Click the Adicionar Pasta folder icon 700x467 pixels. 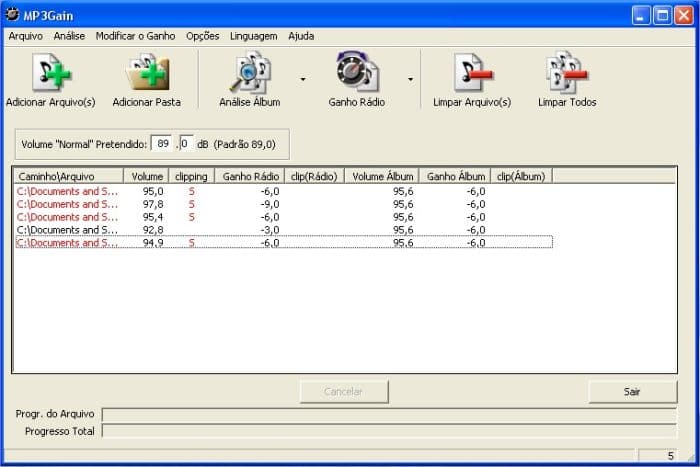(x=148, y=72)
